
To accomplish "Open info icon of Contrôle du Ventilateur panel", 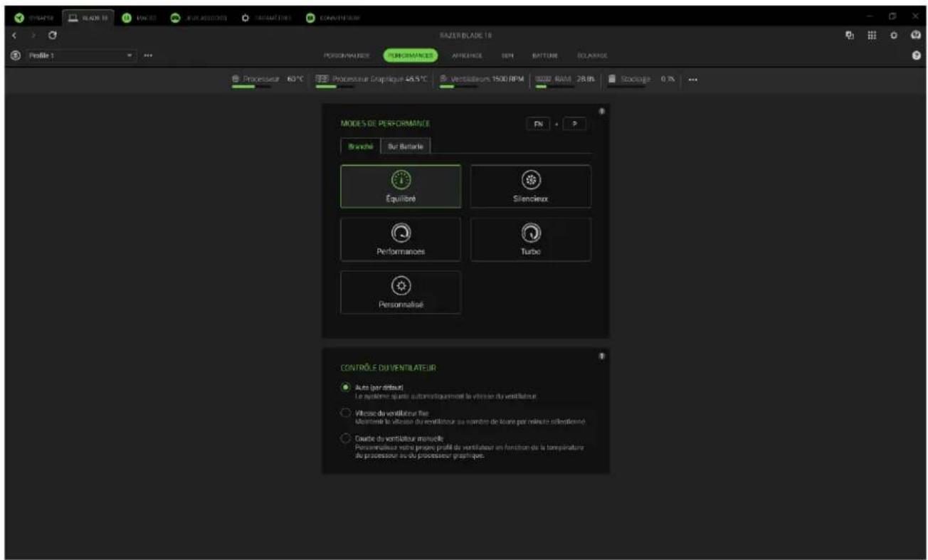I will [602, 356].
